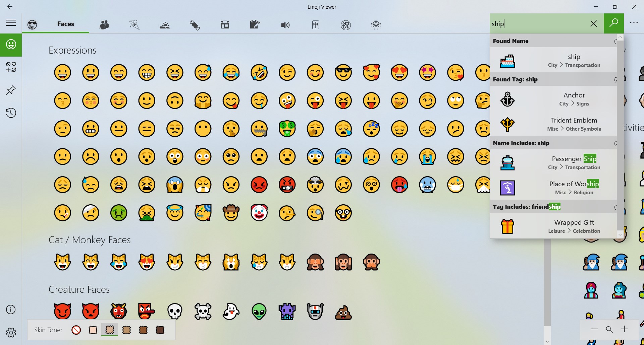Screen dimensions: 644x345
Task: Select the face with tears of joy emoji
Action: pos(231,72)
